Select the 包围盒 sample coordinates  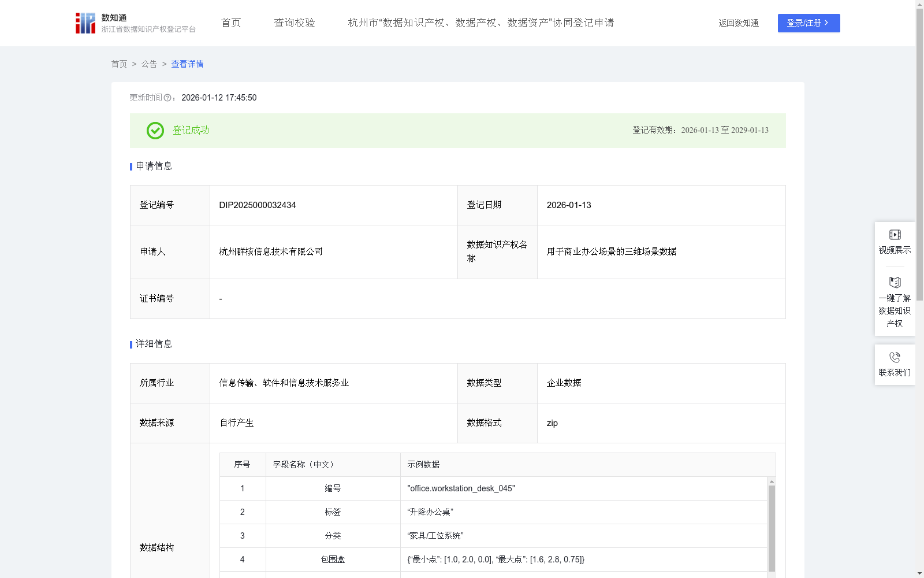[x=496, y=560]
